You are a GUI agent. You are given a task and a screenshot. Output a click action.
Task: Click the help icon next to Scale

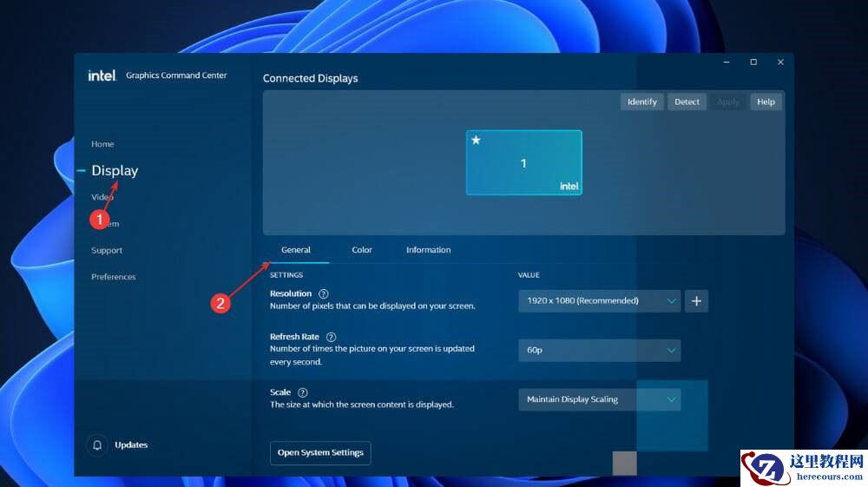click(x=303, y=392)
